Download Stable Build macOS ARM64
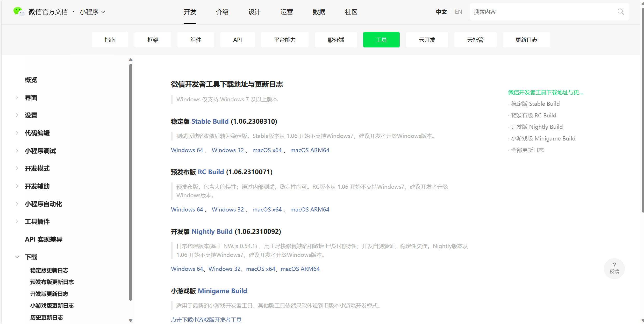This screenshot has height=324, width=644. tap(310, 150)
